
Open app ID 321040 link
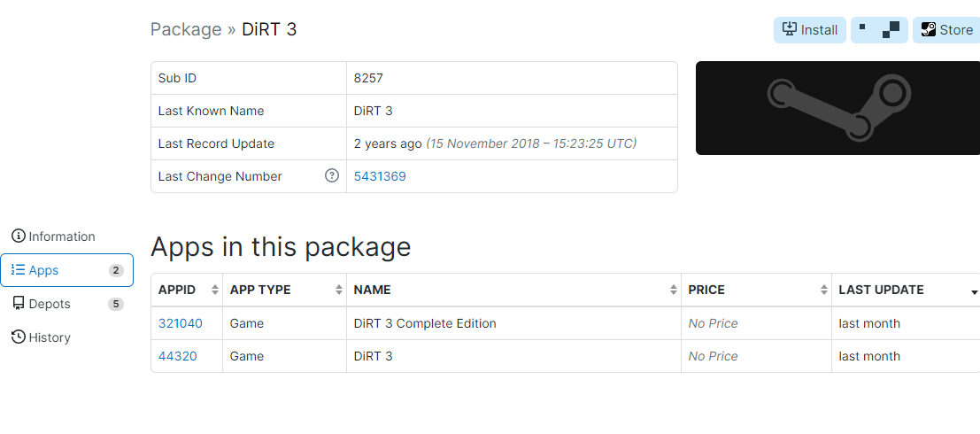coord(181,323)
